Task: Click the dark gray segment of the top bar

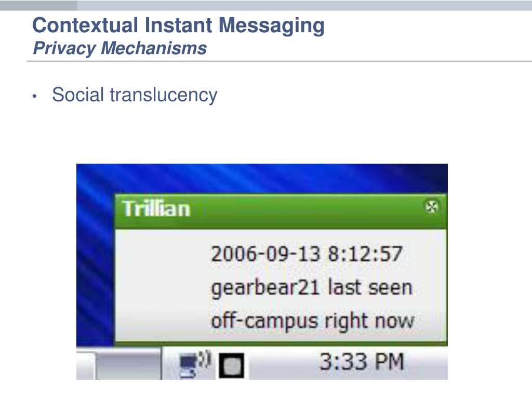Action: 38,5
